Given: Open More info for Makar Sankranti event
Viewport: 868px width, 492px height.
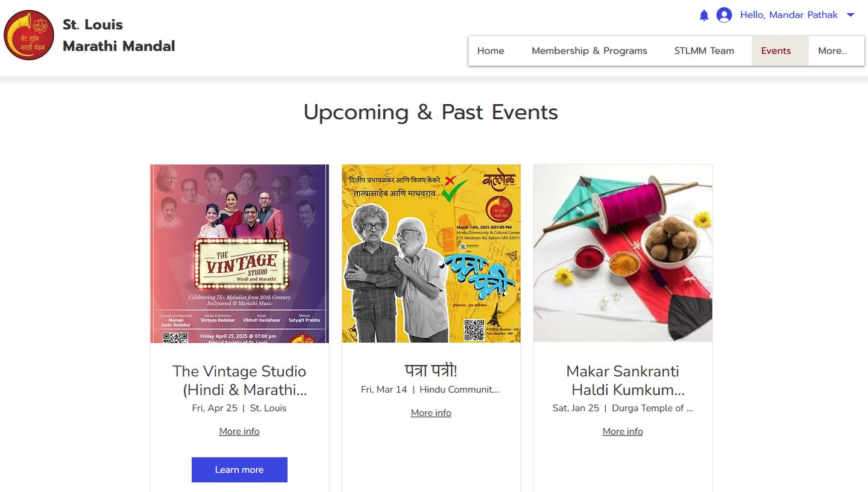Looking at the screenshot, I should [x=623, y=431].
